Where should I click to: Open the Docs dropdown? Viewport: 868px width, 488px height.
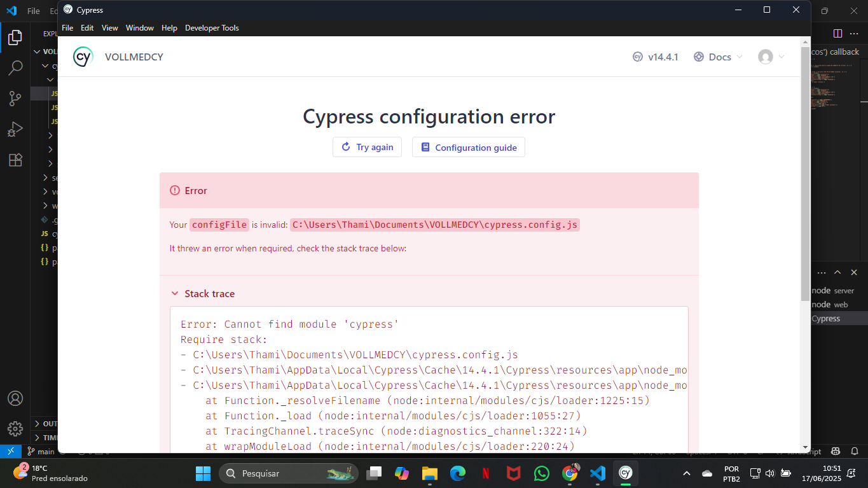coord(718,57)
